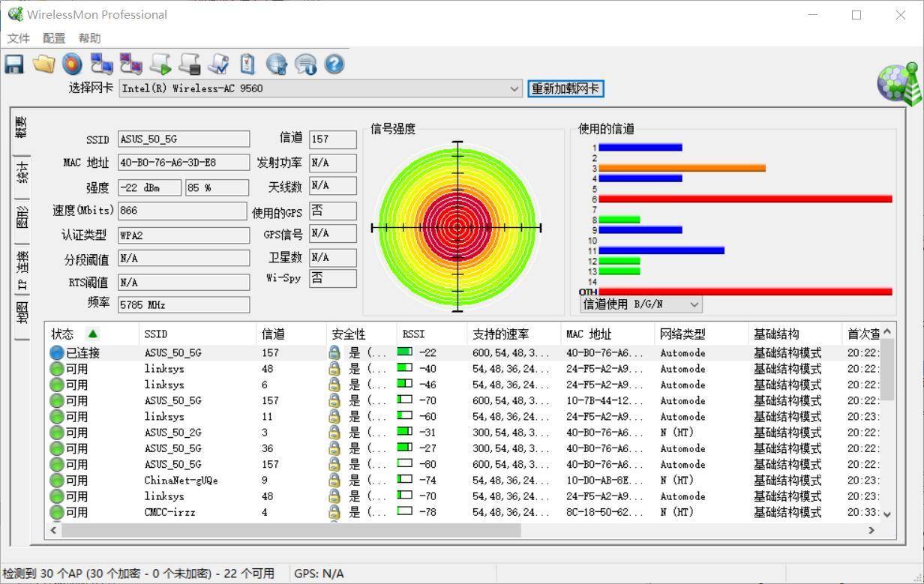924x584 pixels.
Task: Open logging configuration scroll icon with checkmark
Action: pos(218,64)
